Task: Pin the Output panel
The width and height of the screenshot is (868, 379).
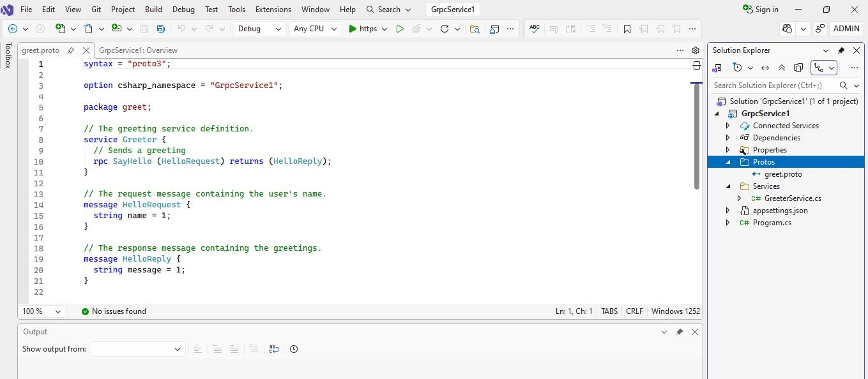Action: [680, 332]
